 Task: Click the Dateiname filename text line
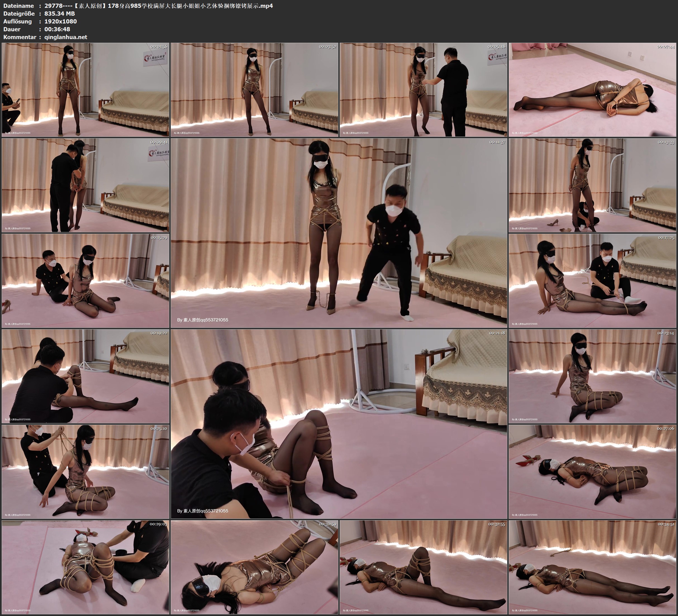pos(158,6)
